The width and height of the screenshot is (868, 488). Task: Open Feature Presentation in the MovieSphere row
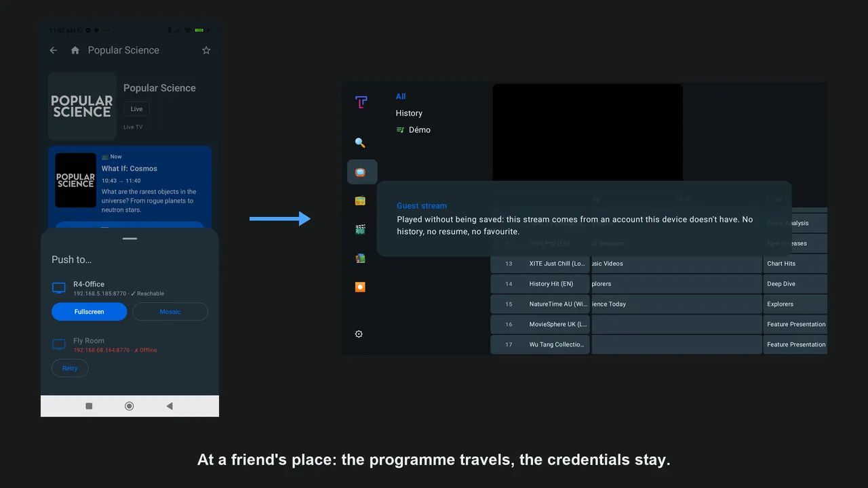click(795, 325)
